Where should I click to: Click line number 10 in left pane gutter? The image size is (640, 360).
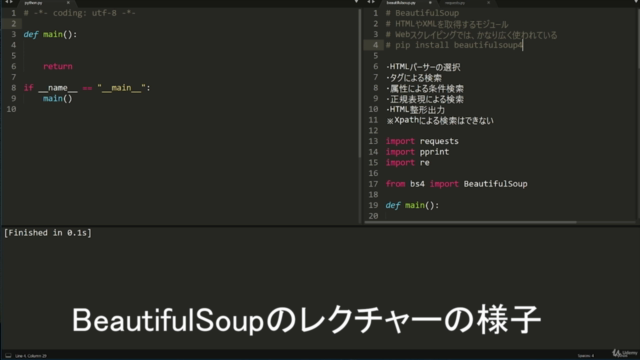[11, 109]
